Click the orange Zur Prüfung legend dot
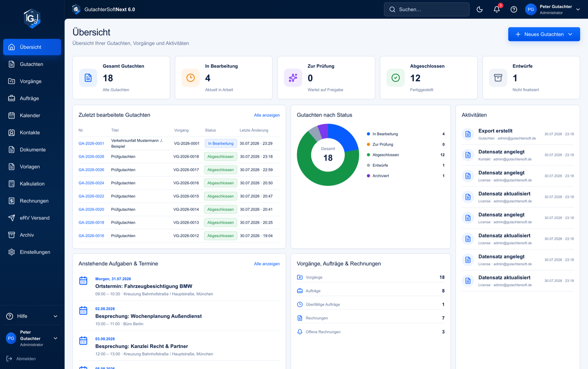Screen dimensions: 588x369 (368, 144)
